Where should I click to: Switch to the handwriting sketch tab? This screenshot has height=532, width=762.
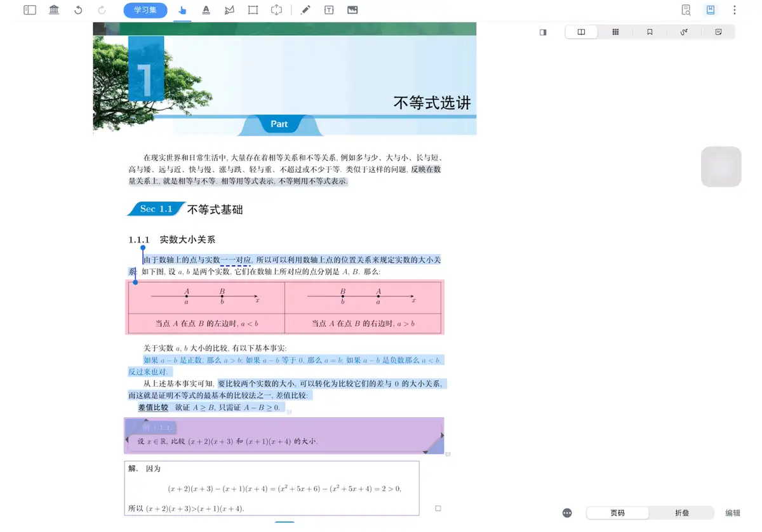pyautogui.click(x=684, y=32)
